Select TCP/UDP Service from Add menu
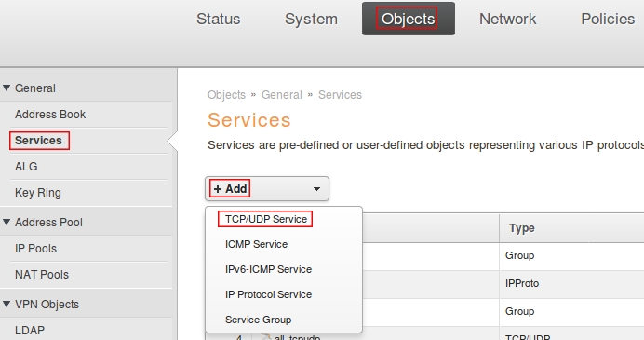This screenshot has height=340, width=644. (x=266, y=219)
